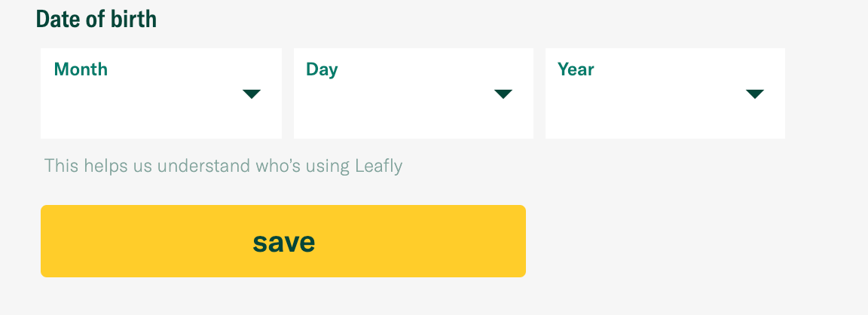Click the Year dropdown arrow icon

click(x=755, y=94)
